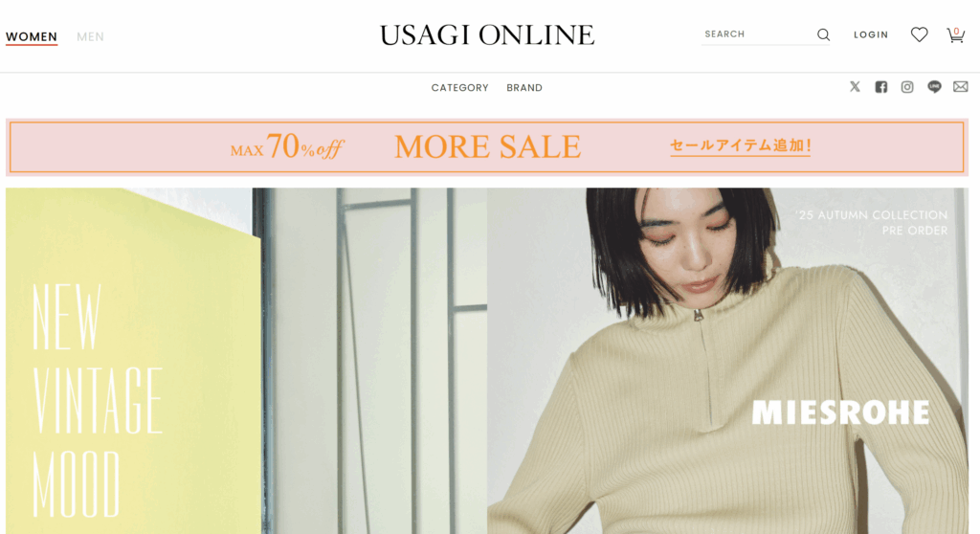Open the MORE SALE banner
Viewport: 980px width, 534px height.
[487, 147]
